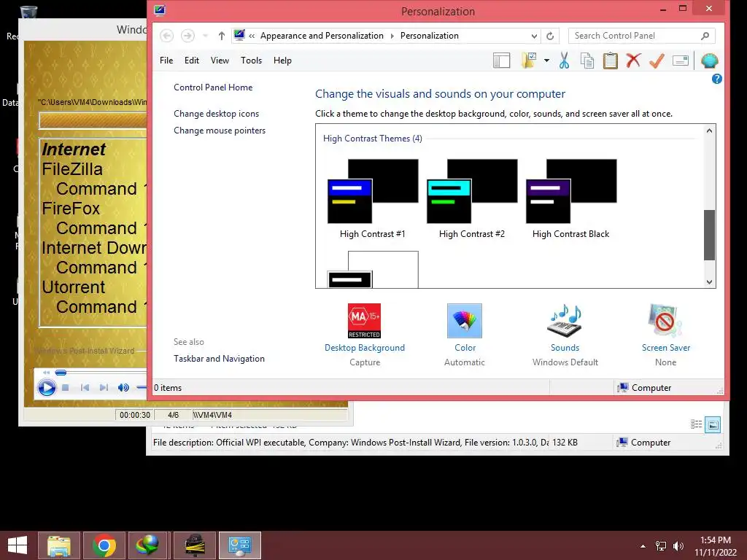
Task: Click the Refresh button in address bar
Action: click(x=550, y=36)
